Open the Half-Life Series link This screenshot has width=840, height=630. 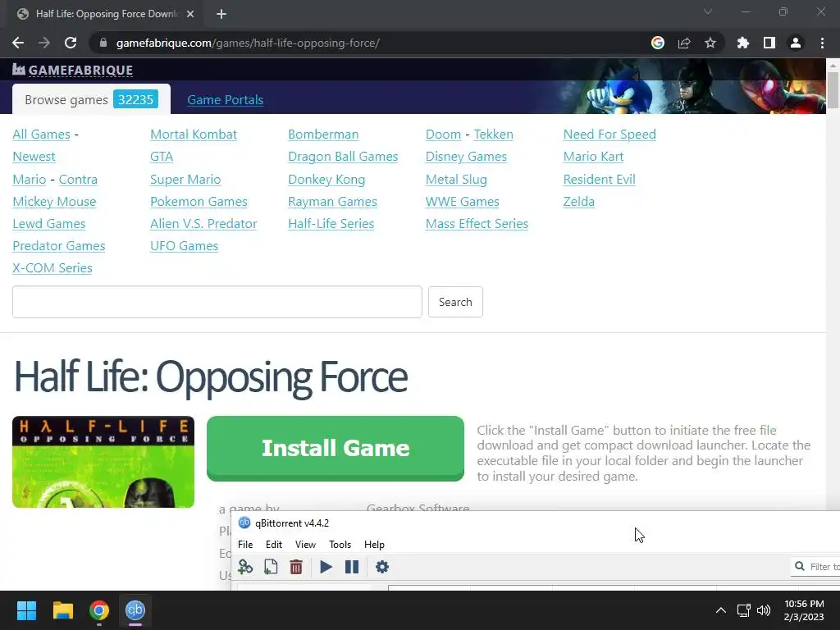click(x=331, y=224)
